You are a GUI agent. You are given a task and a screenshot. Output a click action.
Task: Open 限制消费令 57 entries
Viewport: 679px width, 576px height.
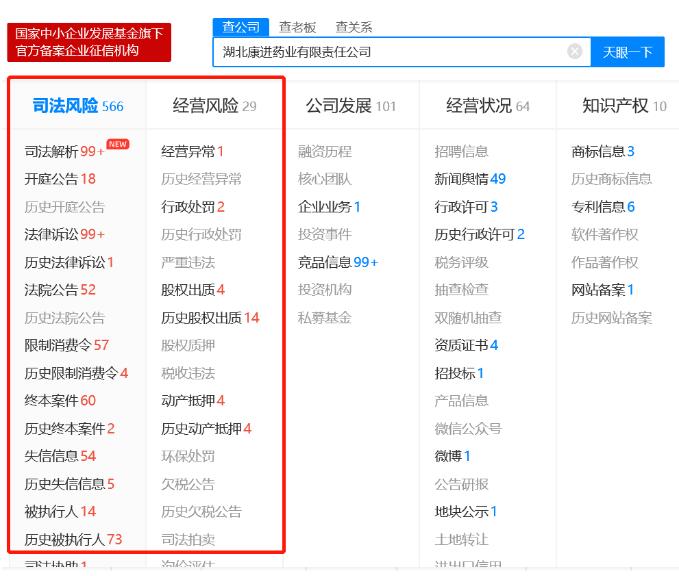pyautogui.click(x=66, y=346)
